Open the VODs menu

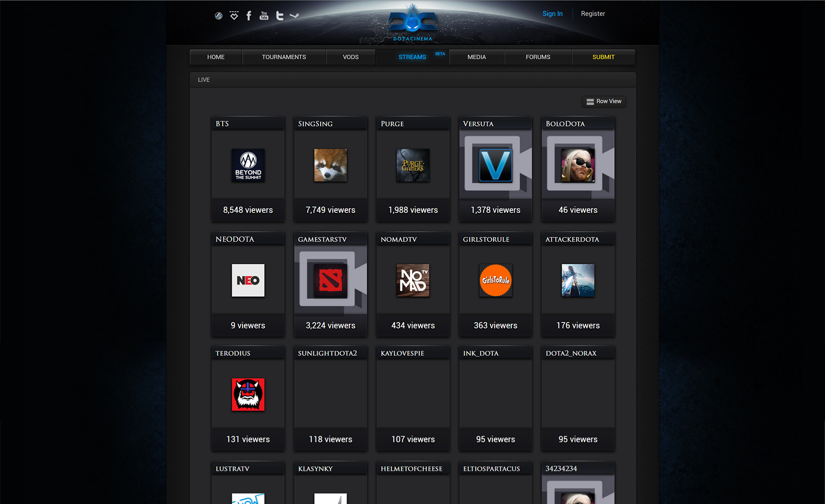point(350,57)
